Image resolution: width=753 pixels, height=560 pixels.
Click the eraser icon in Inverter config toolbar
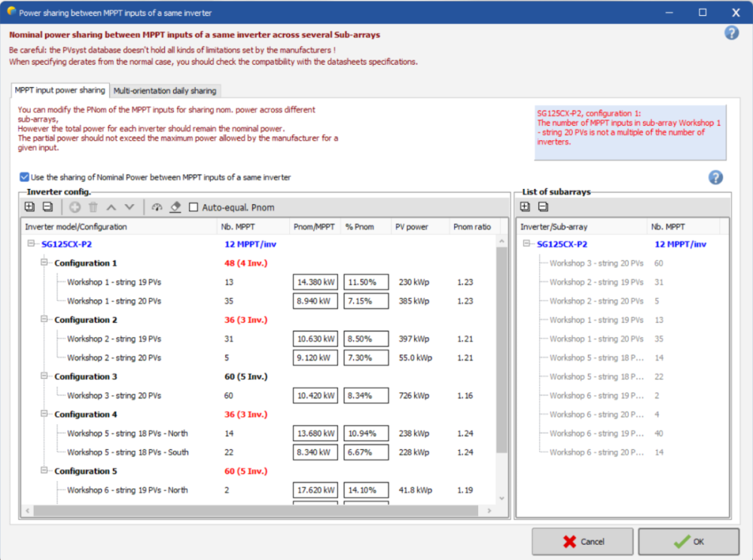pyautogui.click(x=175, y=207)
